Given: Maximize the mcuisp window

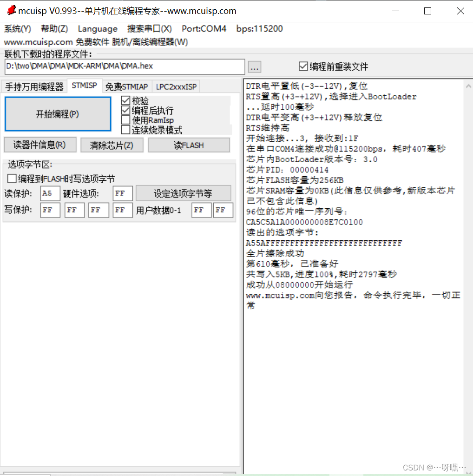Looking at the screenshot, I should pos(428,11).
